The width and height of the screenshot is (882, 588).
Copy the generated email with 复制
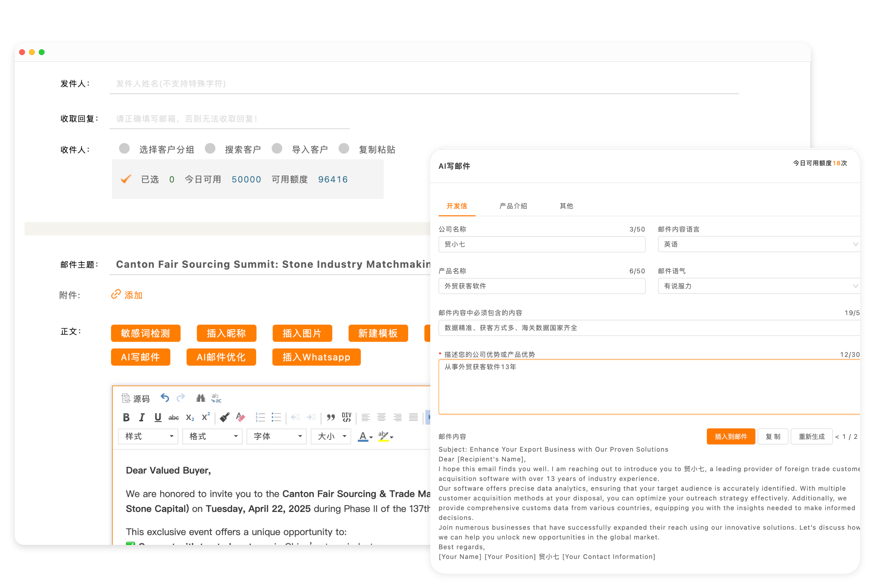773,437
